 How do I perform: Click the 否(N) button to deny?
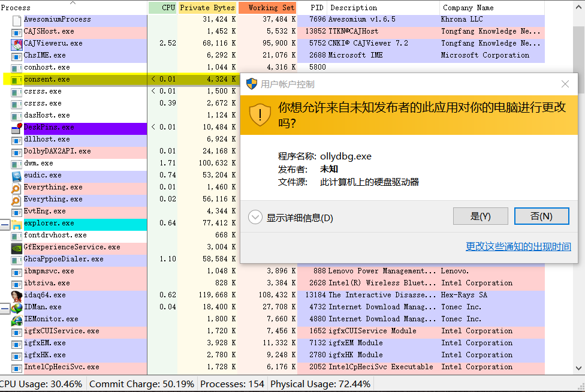click(542, 216)
